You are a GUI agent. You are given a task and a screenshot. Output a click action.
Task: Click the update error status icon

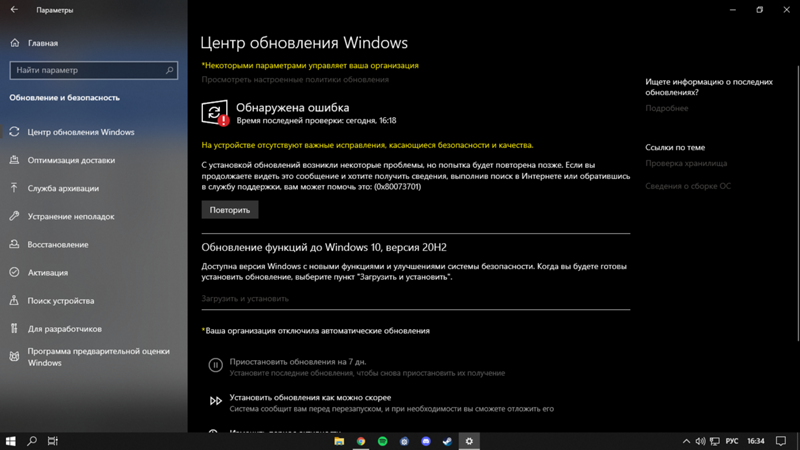click(x=214, y=113)
